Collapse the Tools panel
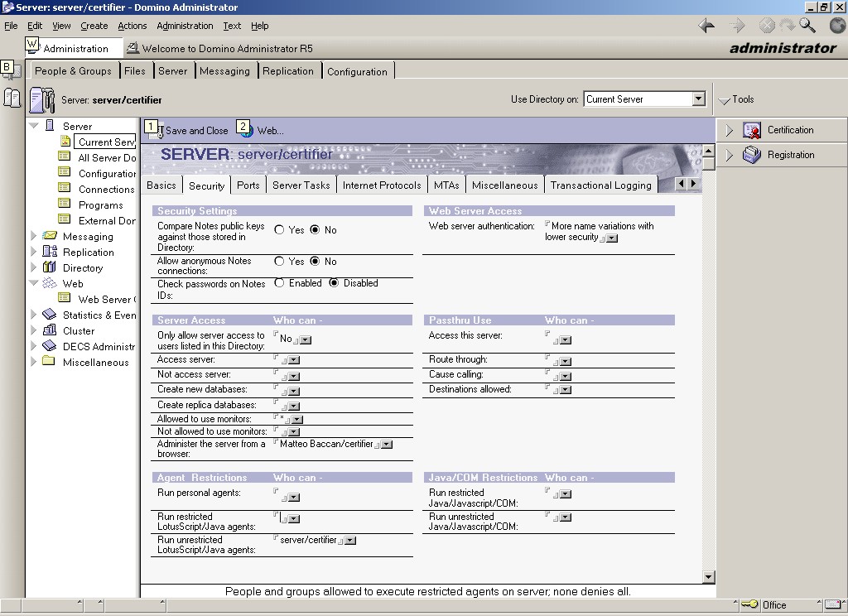This screenshot has height=616, width=848. point(724,100)
